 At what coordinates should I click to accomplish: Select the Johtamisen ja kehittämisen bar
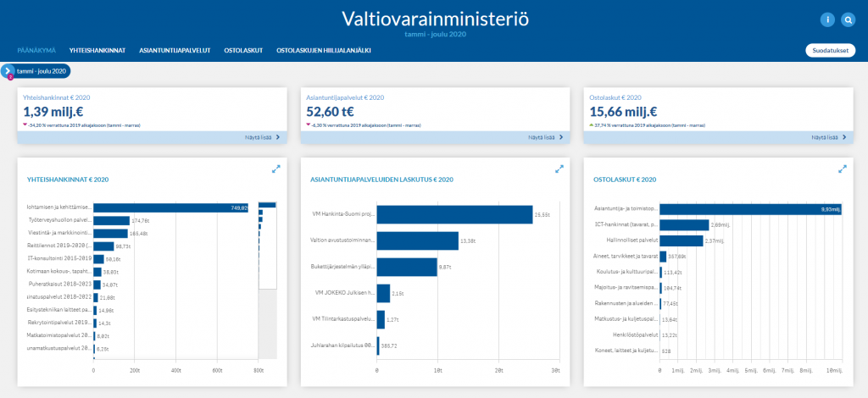[x=171, y=207]
